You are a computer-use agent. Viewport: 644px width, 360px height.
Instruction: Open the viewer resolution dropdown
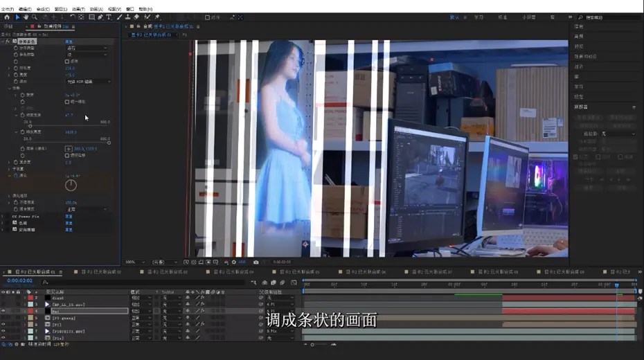click(x=165, y=262)
